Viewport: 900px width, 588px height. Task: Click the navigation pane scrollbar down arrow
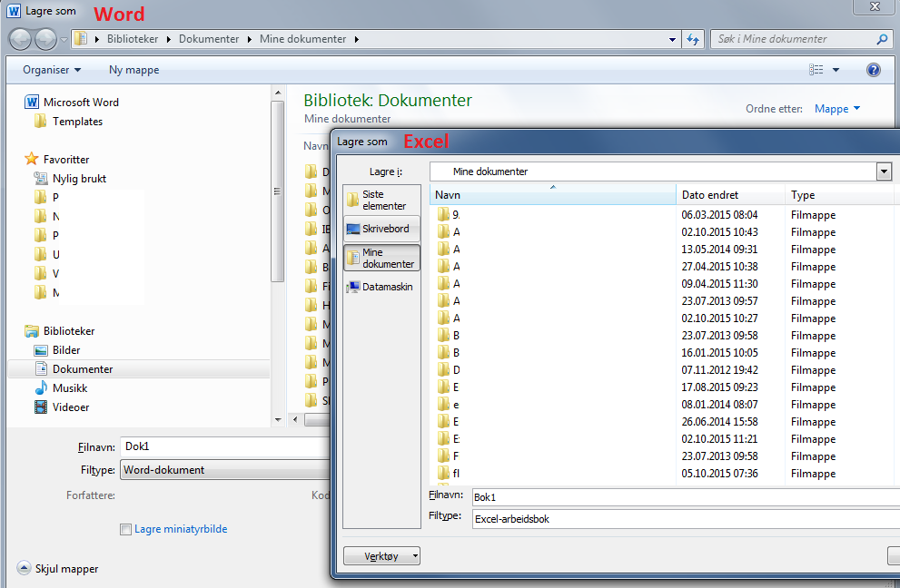pyautogui.click(x=278, y=420)
